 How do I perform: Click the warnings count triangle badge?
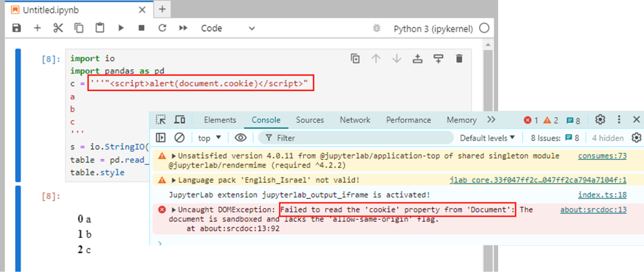click(x=551, y=120)
